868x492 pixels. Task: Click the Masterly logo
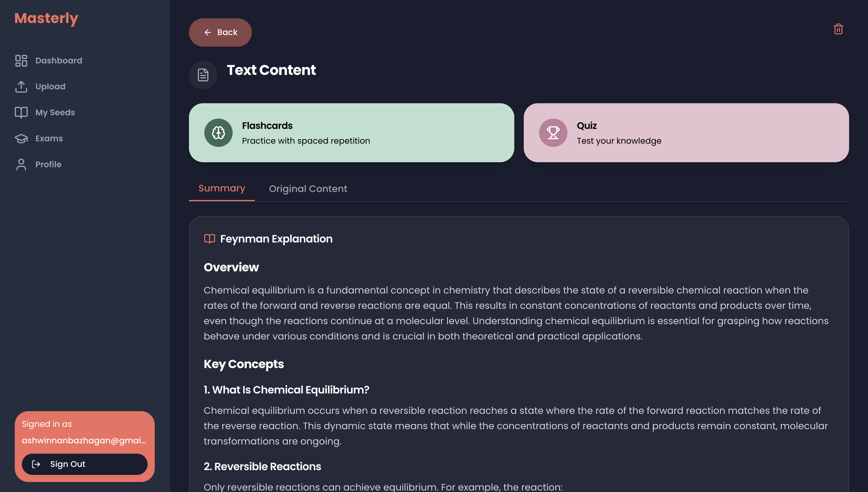pyautogui.click(x=46, y=18)
